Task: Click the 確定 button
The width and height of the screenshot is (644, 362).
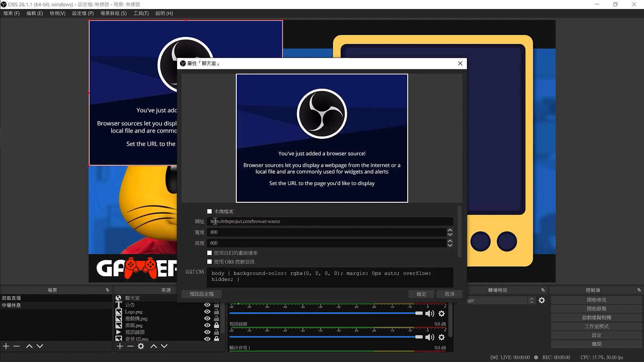Action: pyautogui.click(x=421, y=294)
